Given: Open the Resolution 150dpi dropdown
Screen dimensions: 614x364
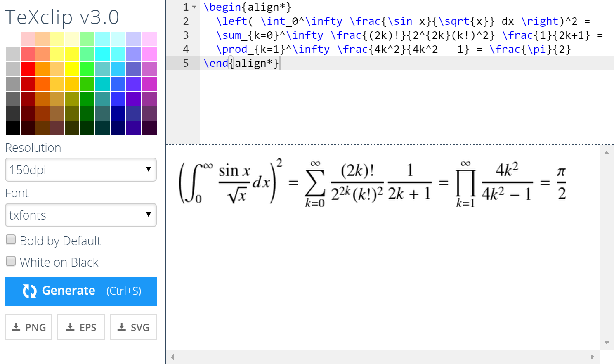Looking at the screenshot, I should (81, 170).
